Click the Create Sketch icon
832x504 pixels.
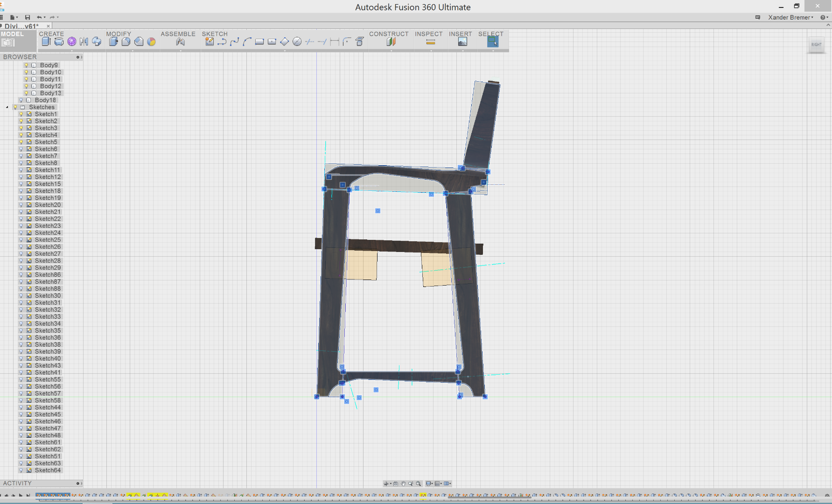210,42
